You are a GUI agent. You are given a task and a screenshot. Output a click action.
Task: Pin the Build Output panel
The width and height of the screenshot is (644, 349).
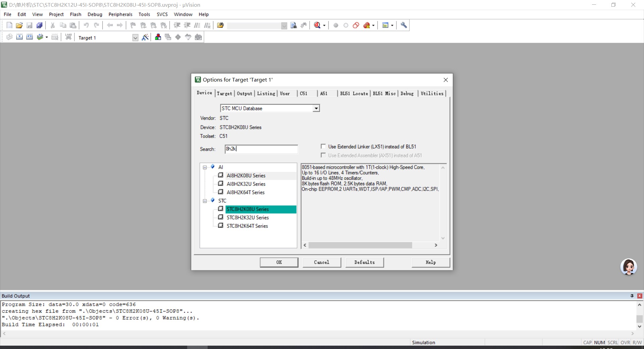click(632, 296)
